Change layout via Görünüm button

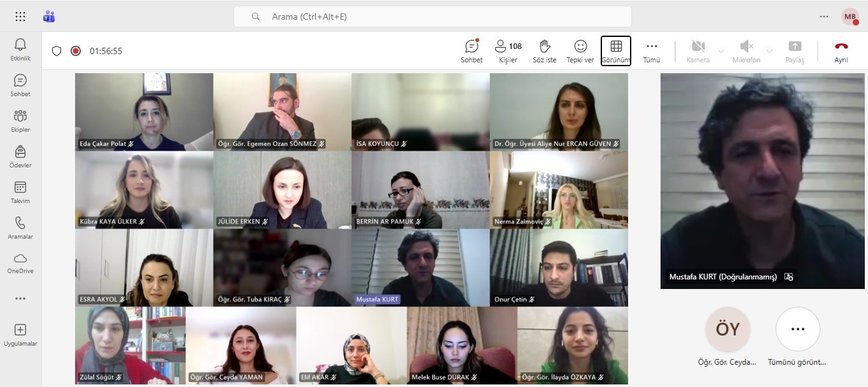click(616, 51)
